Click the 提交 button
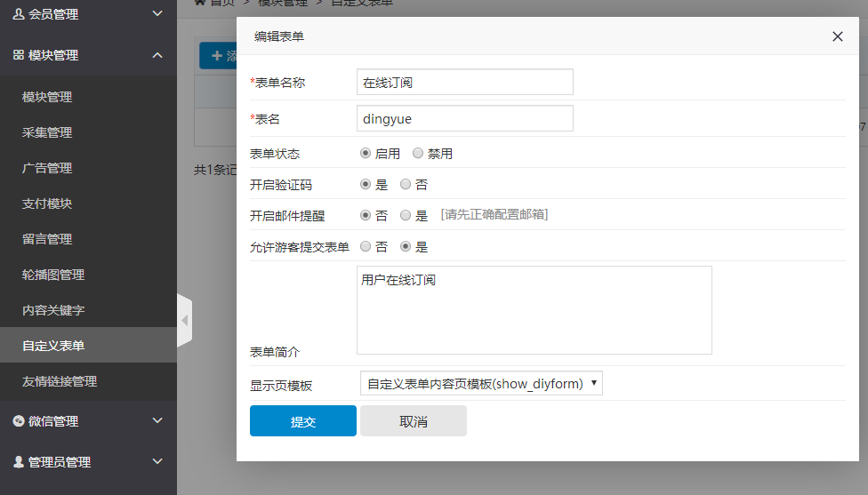The width and height of the screenshot is (868, 495). (302, 421)
